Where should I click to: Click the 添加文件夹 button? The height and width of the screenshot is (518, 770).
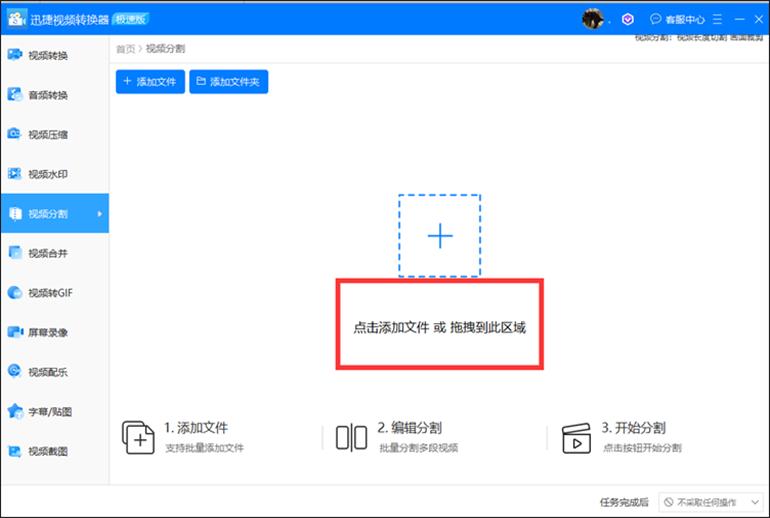click(x=229, y=82)
